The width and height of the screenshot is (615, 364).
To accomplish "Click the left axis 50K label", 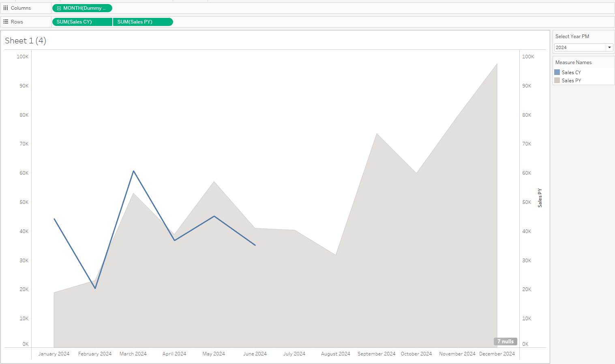I will [x=24, y=202].
